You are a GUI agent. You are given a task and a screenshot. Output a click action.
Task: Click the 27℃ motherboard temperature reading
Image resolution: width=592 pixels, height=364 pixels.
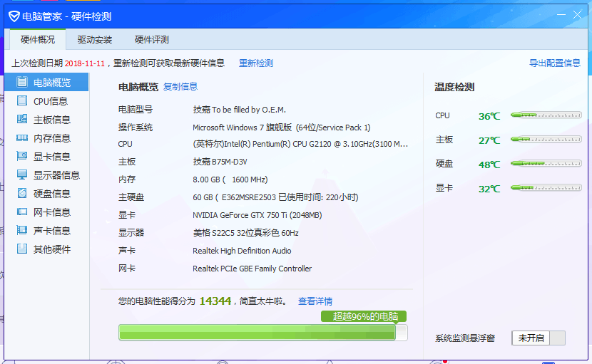[x=489, y=140]
